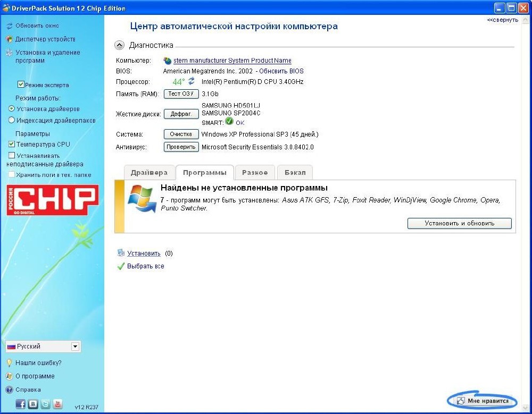This screenshot has width=532, height=414.
Task: Click the SAMSUNG SP2004C disk entry
Action: (231, 113)
